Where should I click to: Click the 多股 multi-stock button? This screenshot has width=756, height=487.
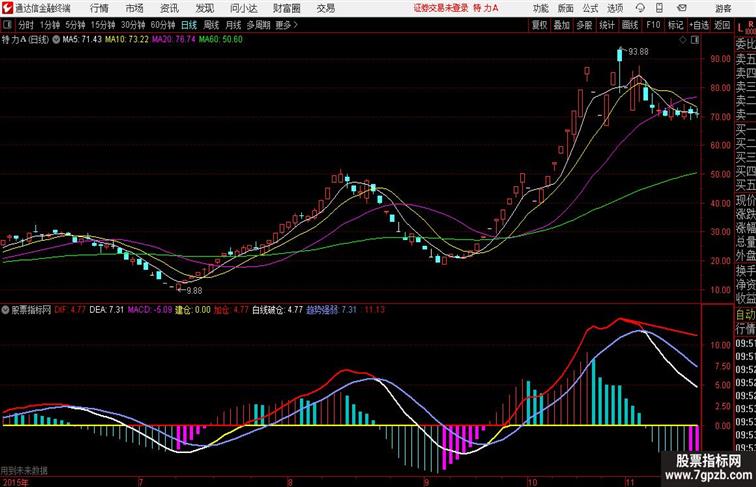[584, 25]
